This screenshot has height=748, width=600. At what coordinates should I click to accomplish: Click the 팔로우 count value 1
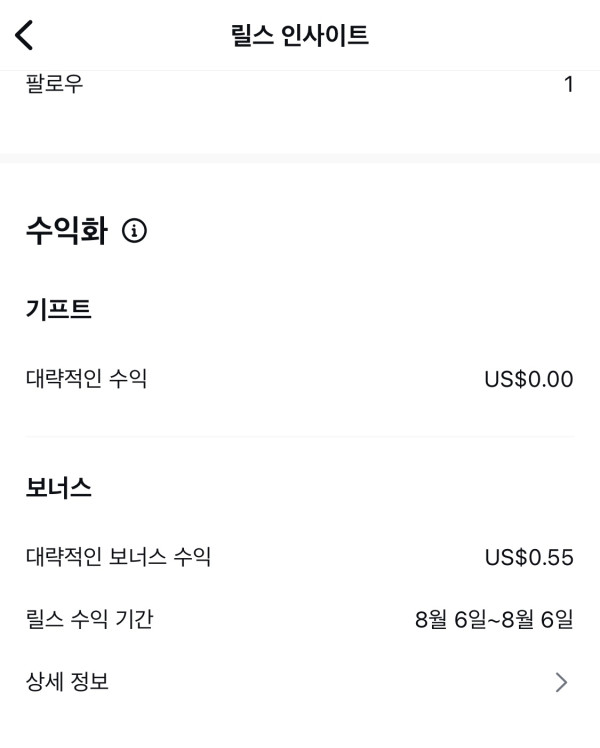point(568,84)
